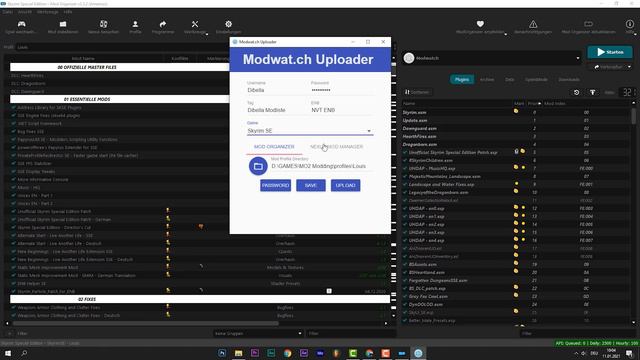This screenshot has width=640, height=360.
Task: Open the profile dropdown showing Louis
Action: 122,47
